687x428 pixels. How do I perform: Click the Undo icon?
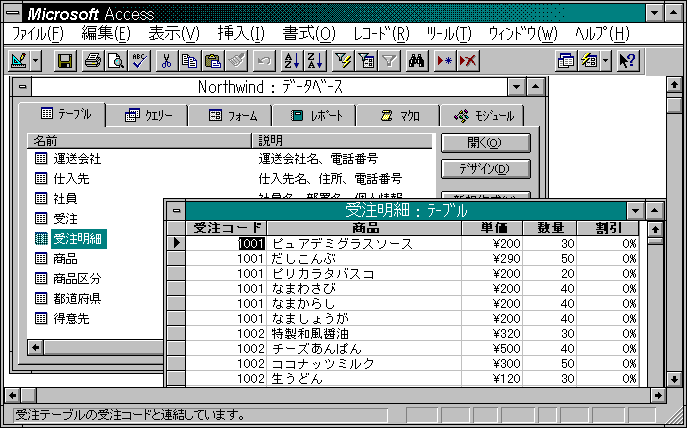(264, 61)
